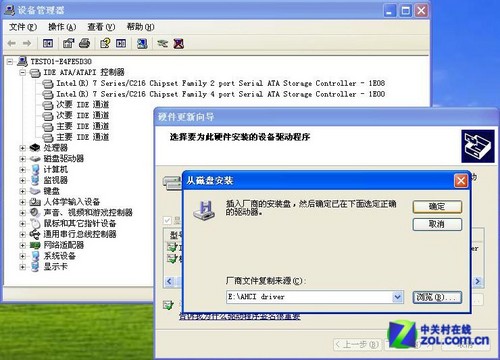Expand the 网络适配器 node
Image resolution: width=500 pixels, height=360 pixels.
(x=22, y=245)
